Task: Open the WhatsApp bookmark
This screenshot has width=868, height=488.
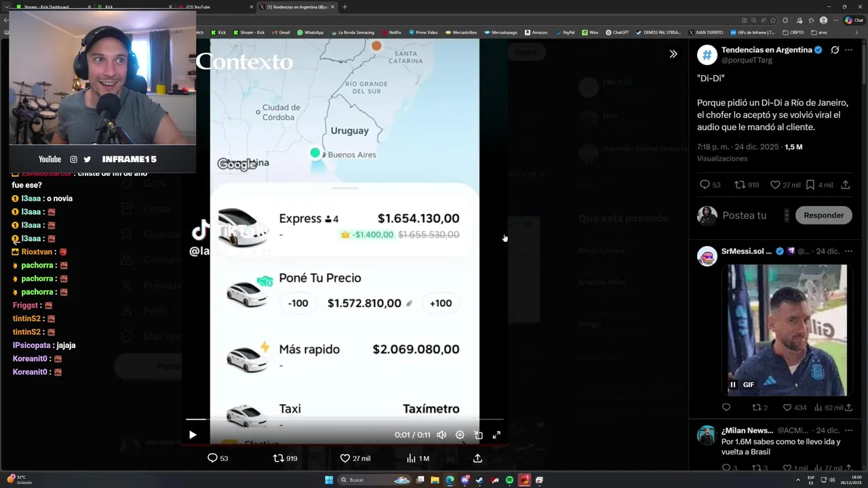Action: 310,32
